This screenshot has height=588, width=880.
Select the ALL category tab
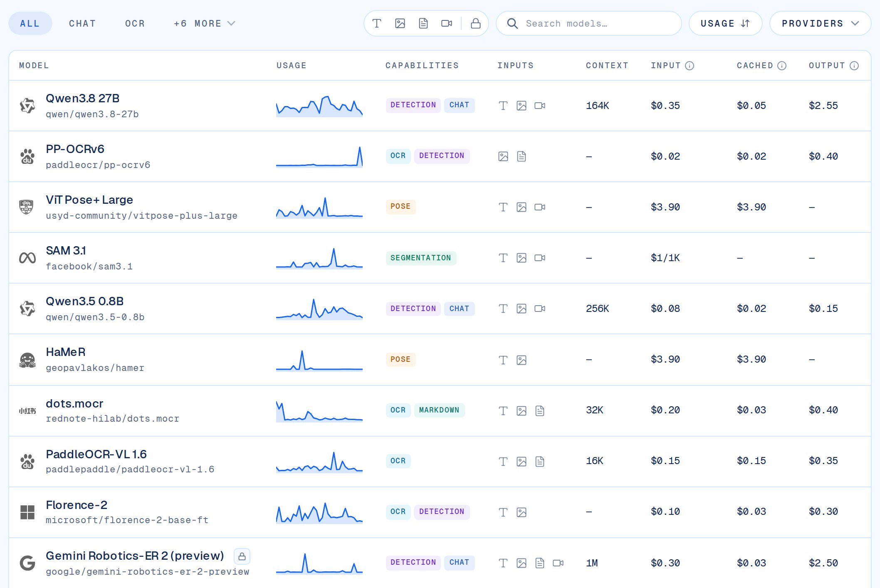30,23
